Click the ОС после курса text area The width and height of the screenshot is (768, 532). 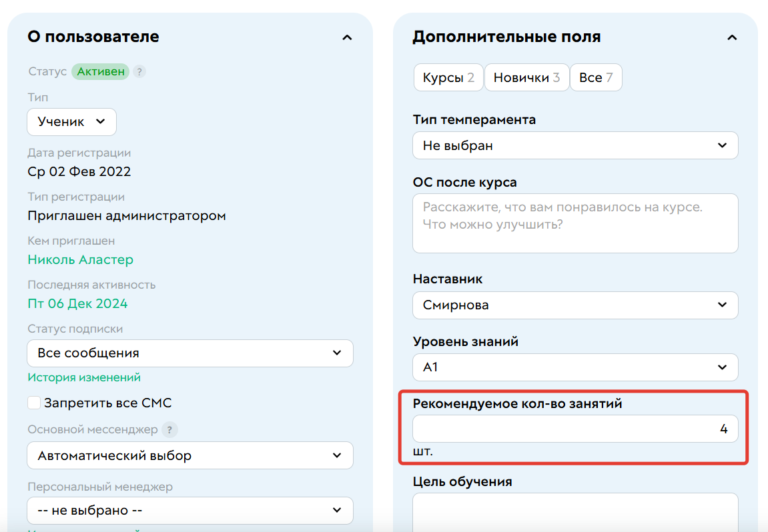(575, 223)
